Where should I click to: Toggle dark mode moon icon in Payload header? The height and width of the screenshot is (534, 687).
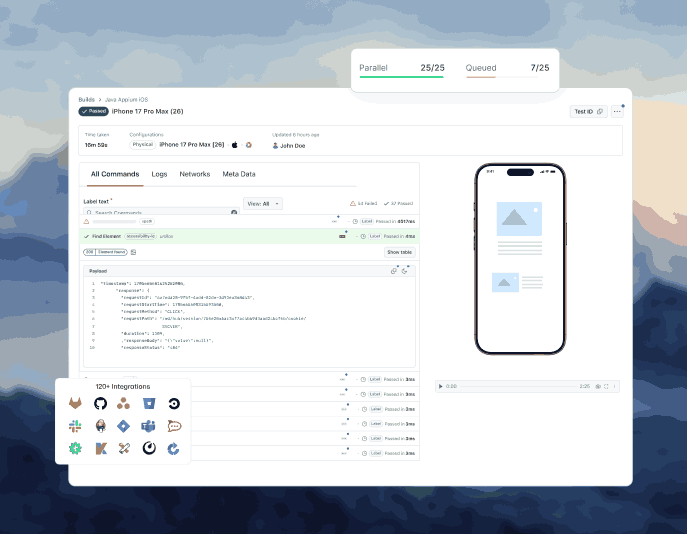point(404,271)
